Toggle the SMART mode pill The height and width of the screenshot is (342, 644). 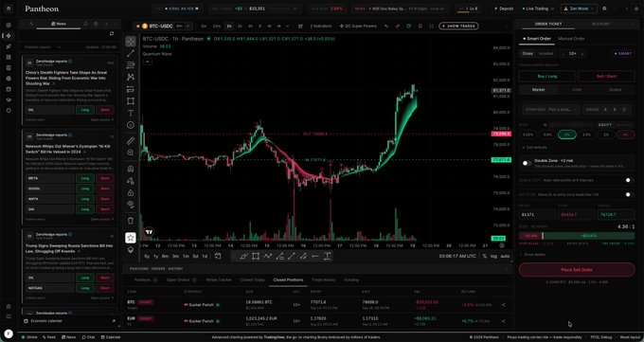point(623,53)
